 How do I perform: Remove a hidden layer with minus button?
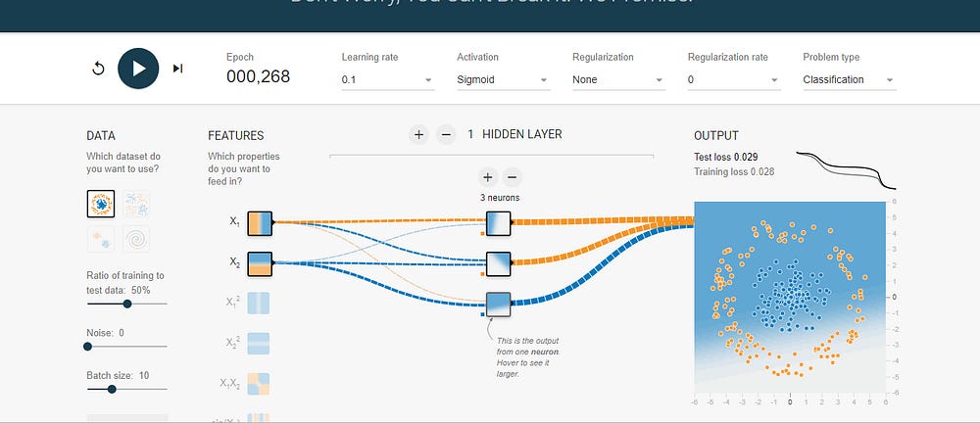(x=446, y=134)
